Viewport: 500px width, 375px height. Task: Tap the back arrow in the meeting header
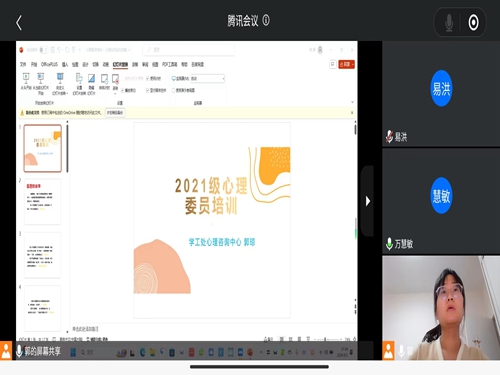pos(19,23)
